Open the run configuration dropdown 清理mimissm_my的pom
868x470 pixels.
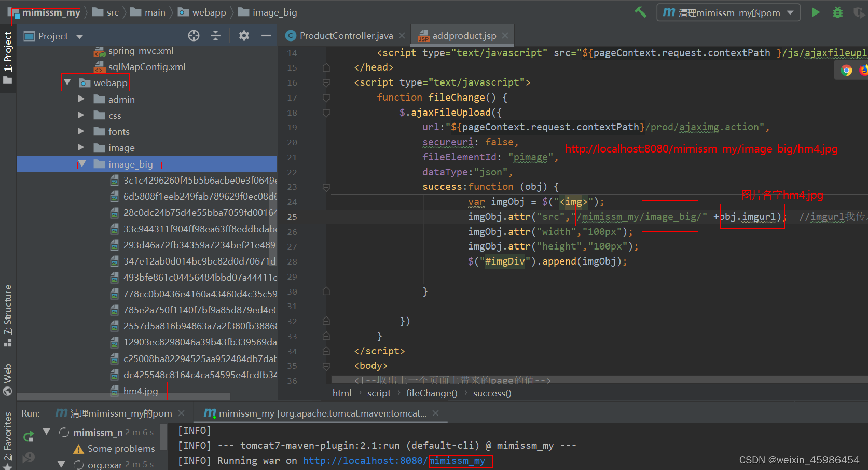[728, 12]
